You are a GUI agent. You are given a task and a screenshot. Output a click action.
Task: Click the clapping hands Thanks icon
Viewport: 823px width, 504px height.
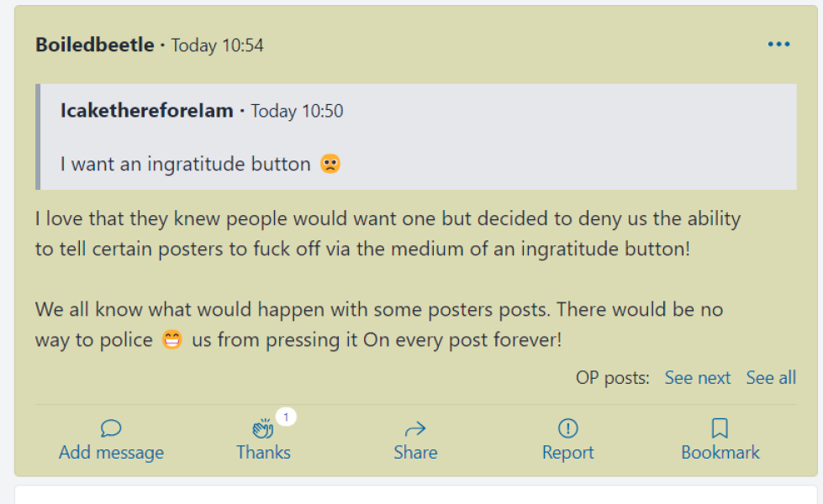click(x=263, y=429)
